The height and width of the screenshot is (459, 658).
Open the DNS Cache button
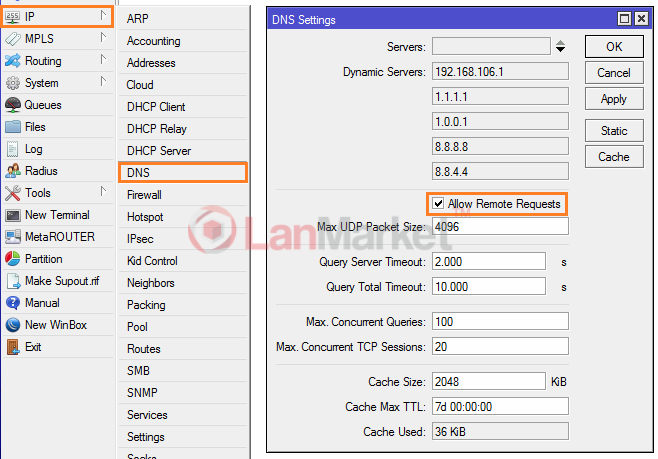tap(614, 157)
